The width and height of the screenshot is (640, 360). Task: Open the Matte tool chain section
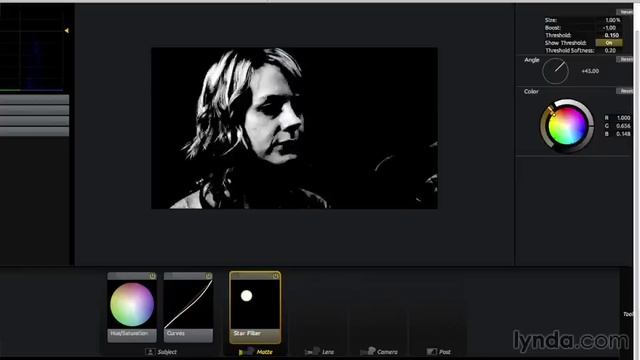pos(256,351)
